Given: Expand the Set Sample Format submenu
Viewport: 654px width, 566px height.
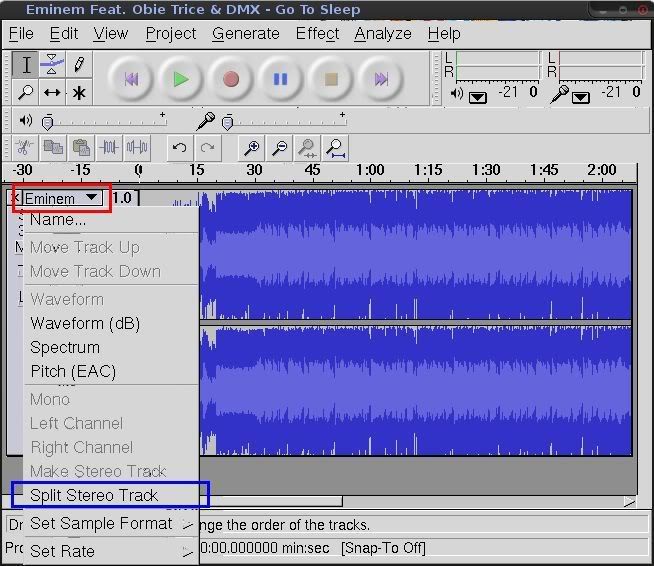Looking at the screenshot, I should tap(112, 524).
